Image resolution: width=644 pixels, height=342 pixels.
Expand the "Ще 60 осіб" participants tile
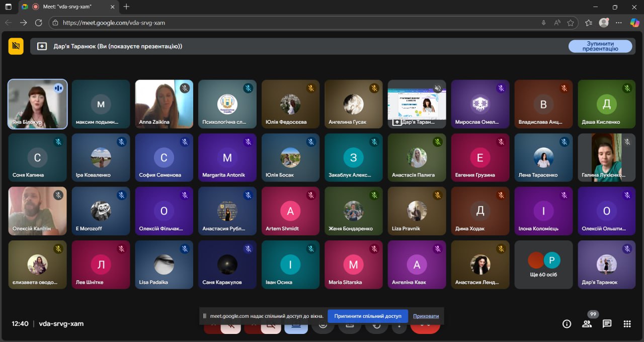pyautogui.click(x=543, y=265)
